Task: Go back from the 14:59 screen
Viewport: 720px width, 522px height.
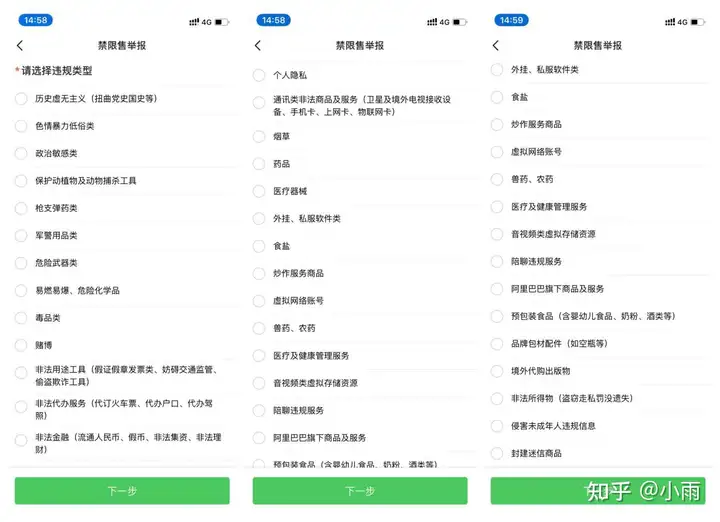Action: click(495, 45)
